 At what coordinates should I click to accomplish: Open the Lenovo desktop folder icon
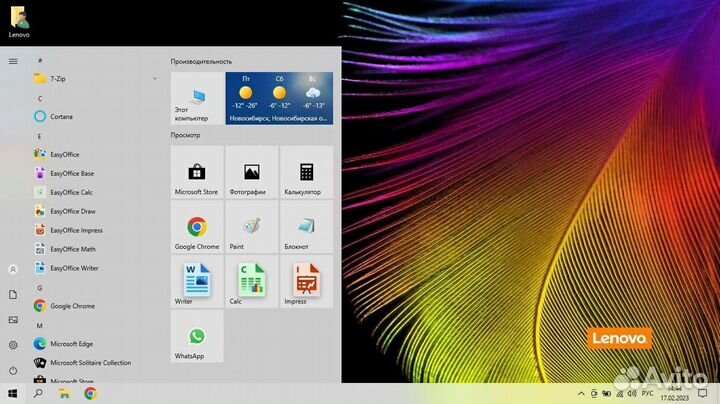[19, 22]
